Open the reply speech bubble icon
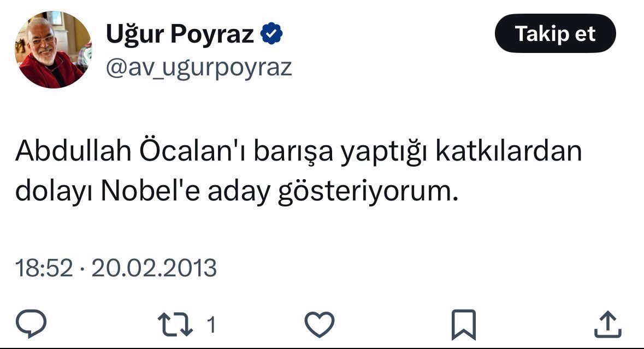This screenshot has height=349, width=644. [31, 323]
